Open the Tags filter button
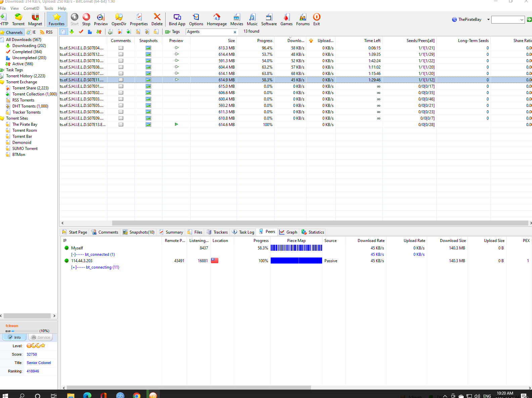 pos(173,32)
